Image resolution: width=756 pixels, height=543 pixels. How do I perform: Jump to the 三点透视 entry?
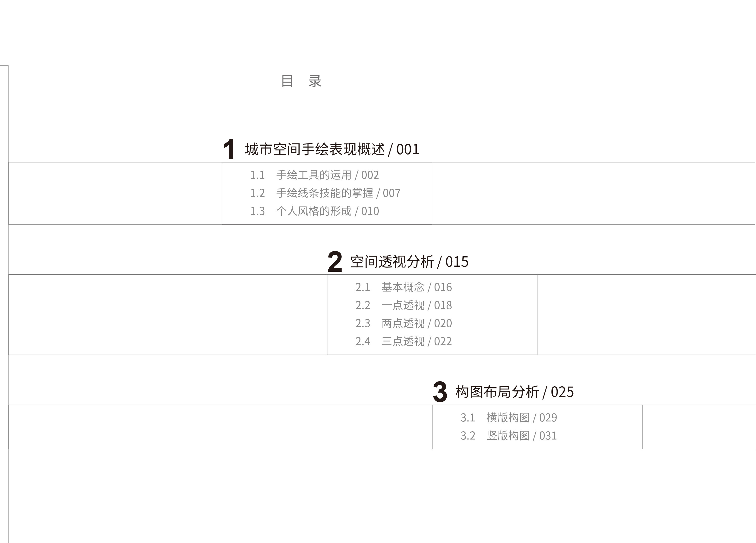[x=403, y=341]
